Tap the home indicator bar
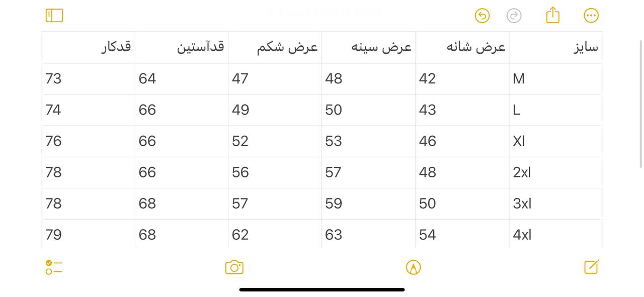 tap(322, 289)
